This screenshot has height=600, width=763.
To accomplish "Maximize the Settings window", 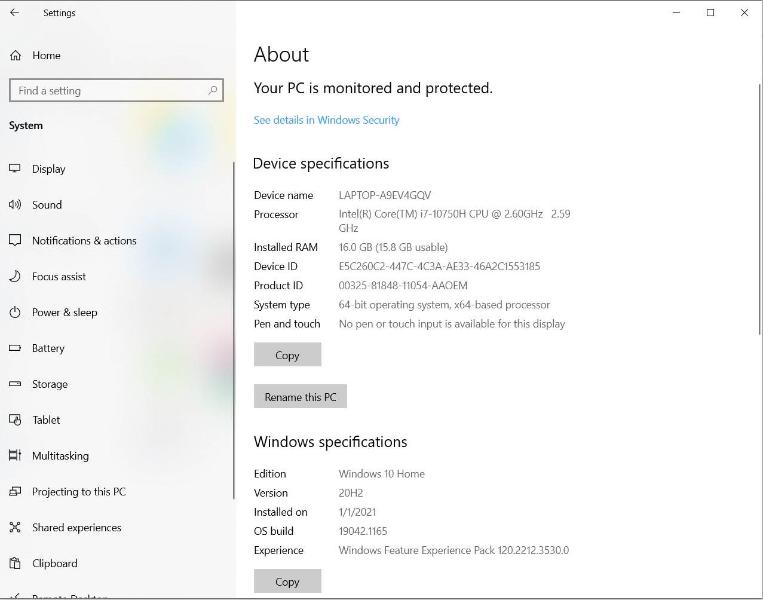I will click(x=710, y=13).
